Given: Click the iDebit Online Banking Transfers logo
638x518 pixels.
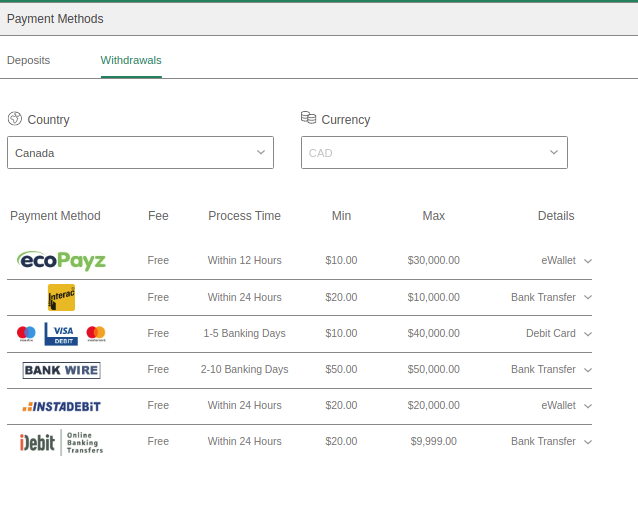Looking at the screenshot, I should coord(61,442).
